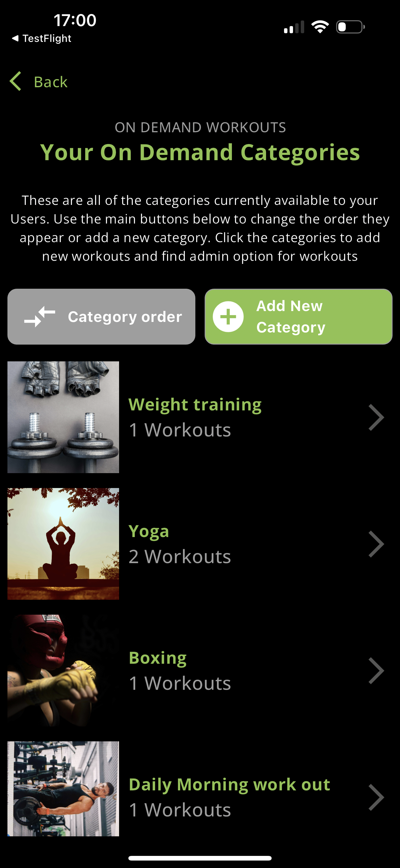Select the Yoga category title
400x868 pixels.
(149, 532)
